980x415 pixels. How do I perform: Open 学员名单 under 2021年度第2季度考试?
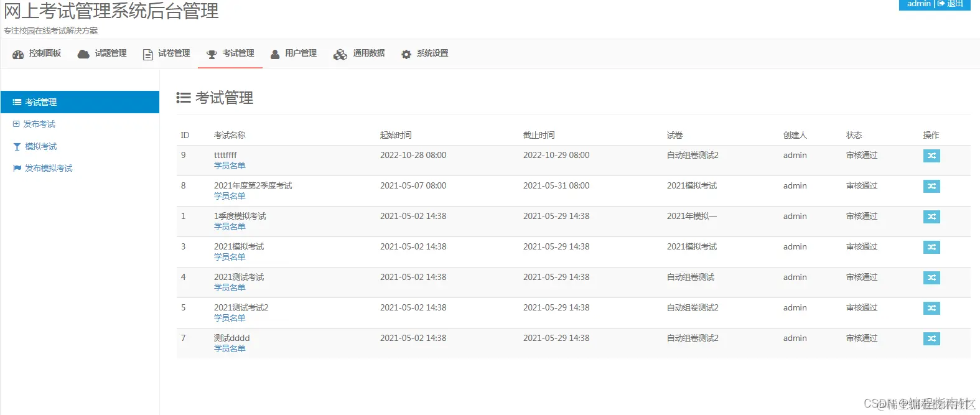(230, 196)
